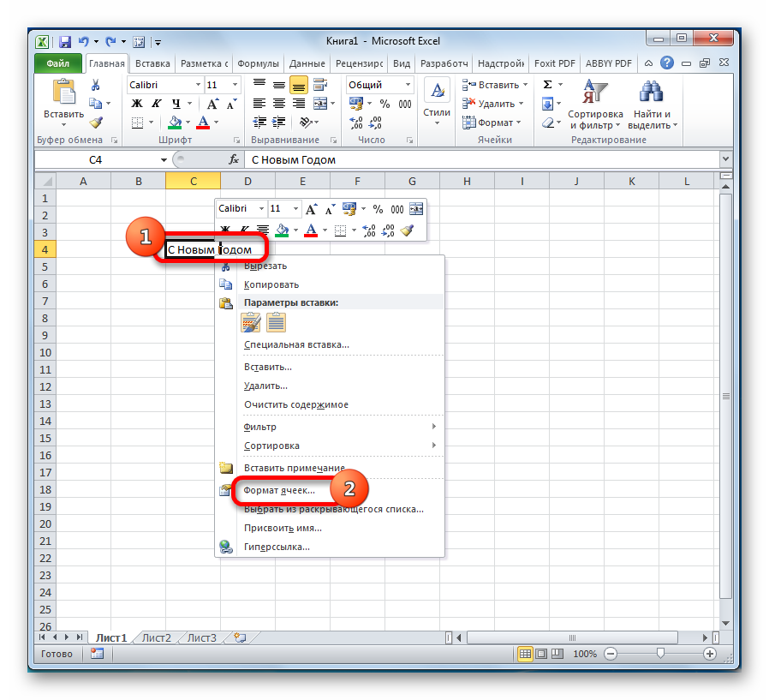
Task: Click the Format Painter brush in the ribbon
Action: coord(96,123)
